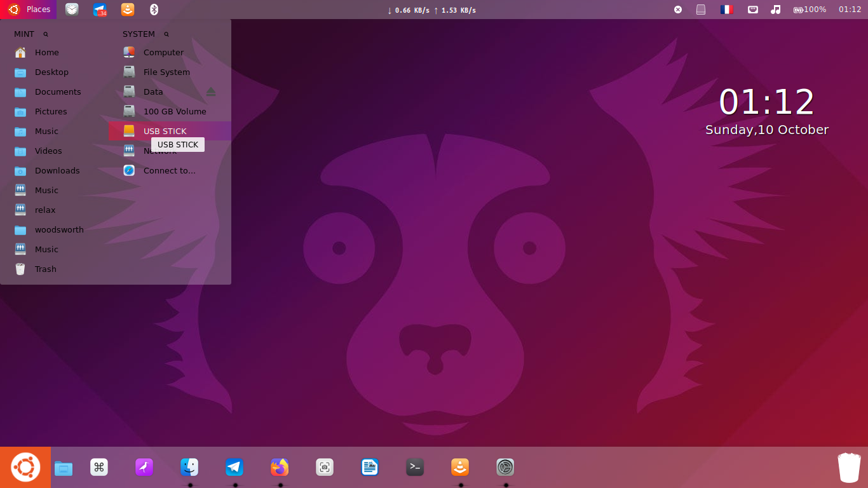Click the round X icon in system tray
The width and height of the screenshot is (868, 488).
coord(678,10)
